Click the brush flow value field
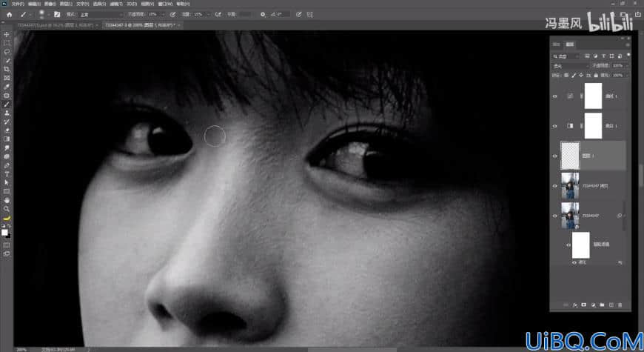The image size is (644, 352). pos(199,14)
